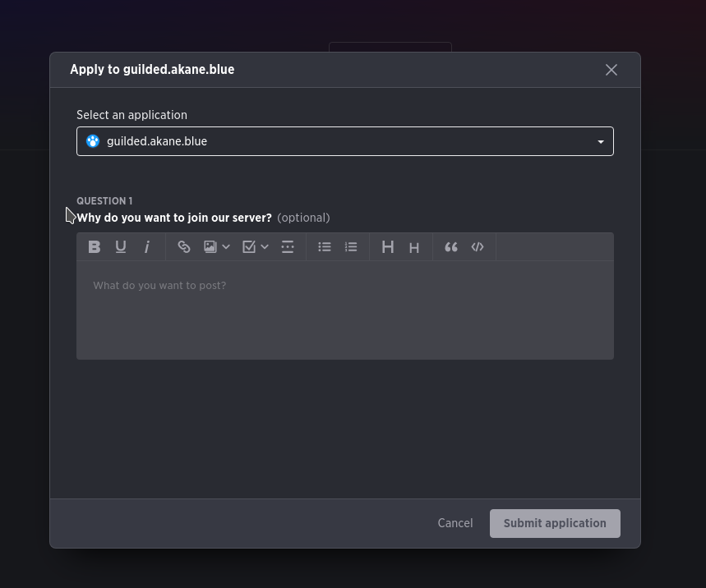Expand the image options chevron
The height and width of the screenshot is (588, 706).
[226, 247]
